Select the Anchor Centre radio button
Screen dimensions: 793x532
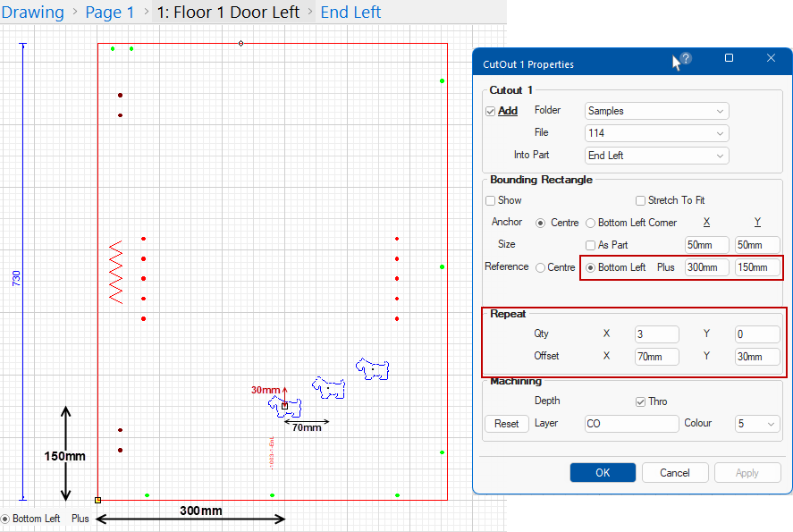pyautogui.click(x=541, y=223)
